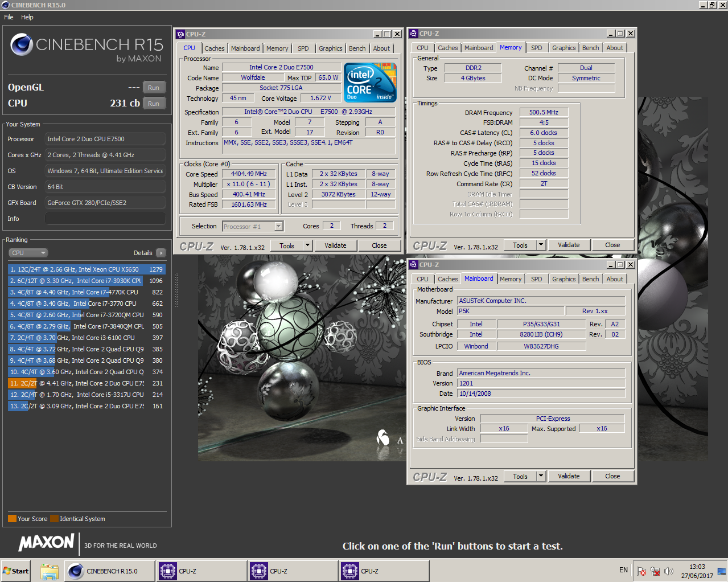Open SPD tab in CPU tab window

pos(303,48)
